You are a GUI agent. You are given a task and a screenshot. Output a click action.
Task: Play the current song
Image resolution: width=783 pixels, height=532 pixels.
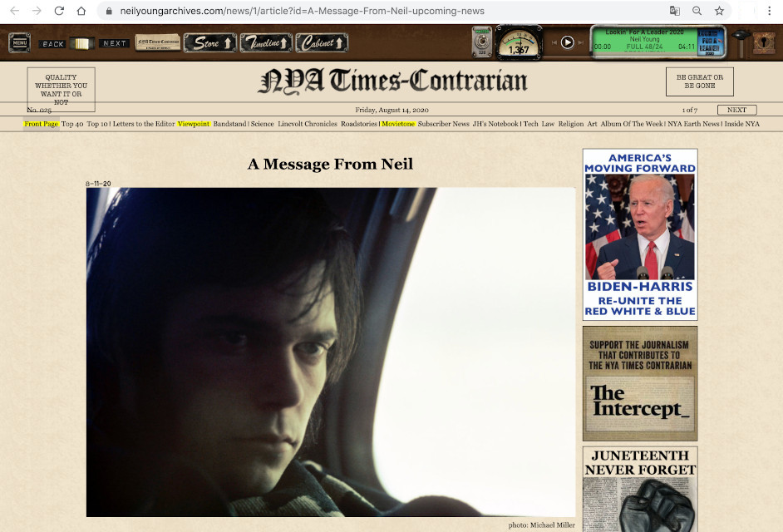(567, 42)
